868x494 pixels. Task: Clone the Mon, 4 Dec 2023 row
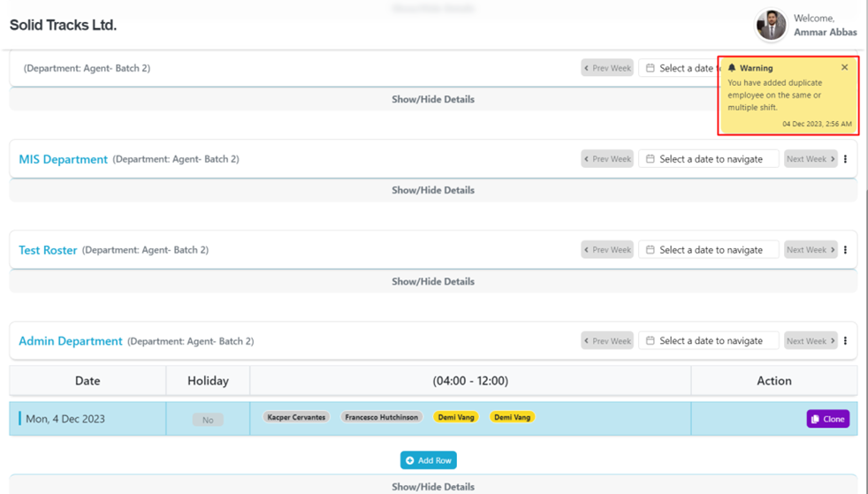(827, 419)
